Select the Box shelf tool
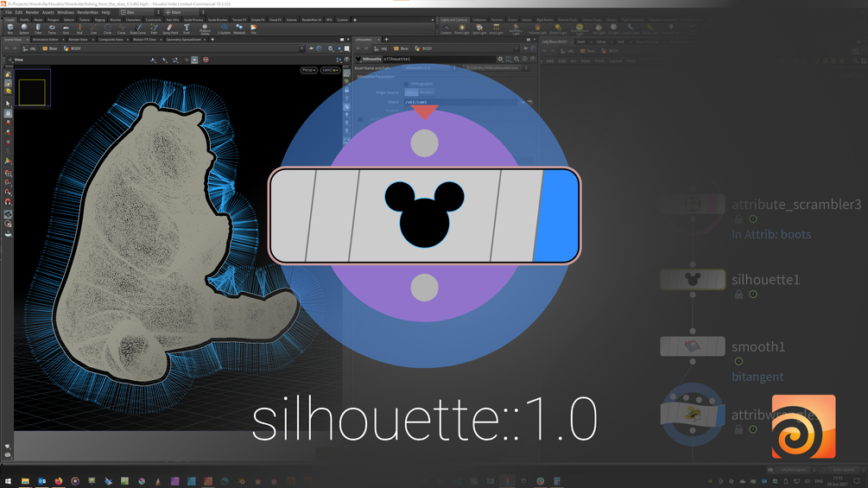Screen dimensions: 868x488 click(x=10, y=29)
